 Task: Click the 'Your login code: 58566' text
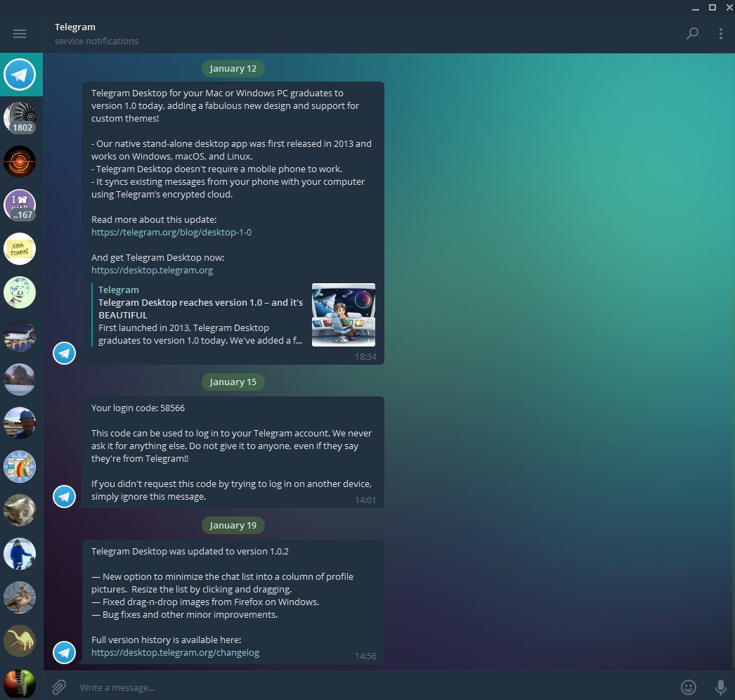(138, 408)
